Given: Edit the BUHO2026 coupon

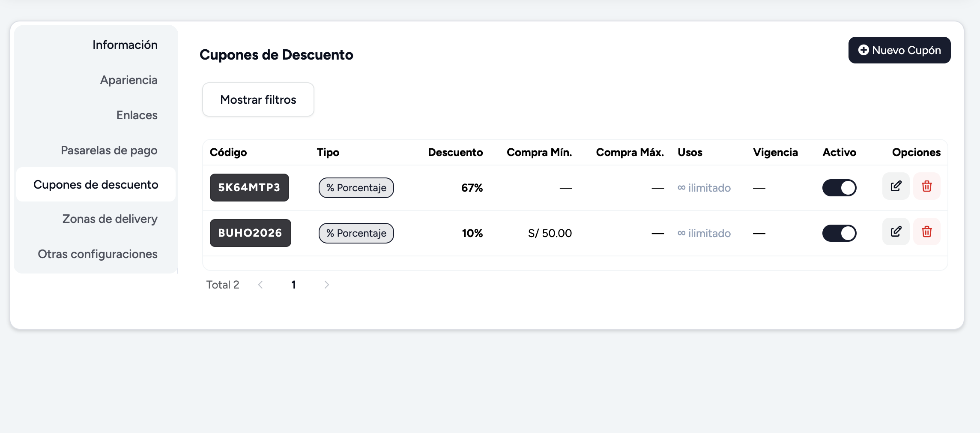Looking at the screenshot, I should coord(896,232).
